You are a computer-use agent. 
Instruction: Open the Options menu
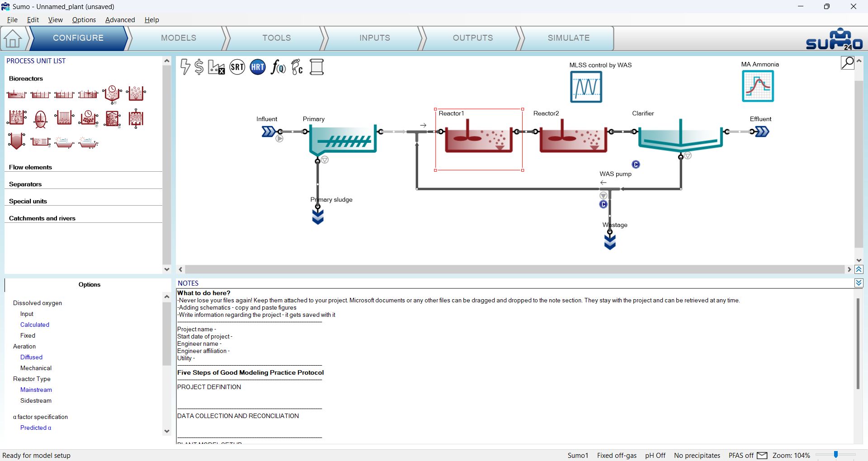click(84, 20)
